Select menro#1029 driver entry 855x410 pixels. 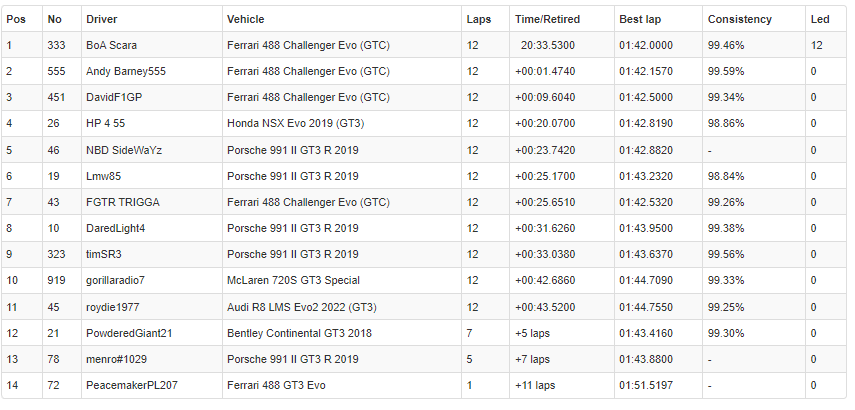click(x=116, y=359)
